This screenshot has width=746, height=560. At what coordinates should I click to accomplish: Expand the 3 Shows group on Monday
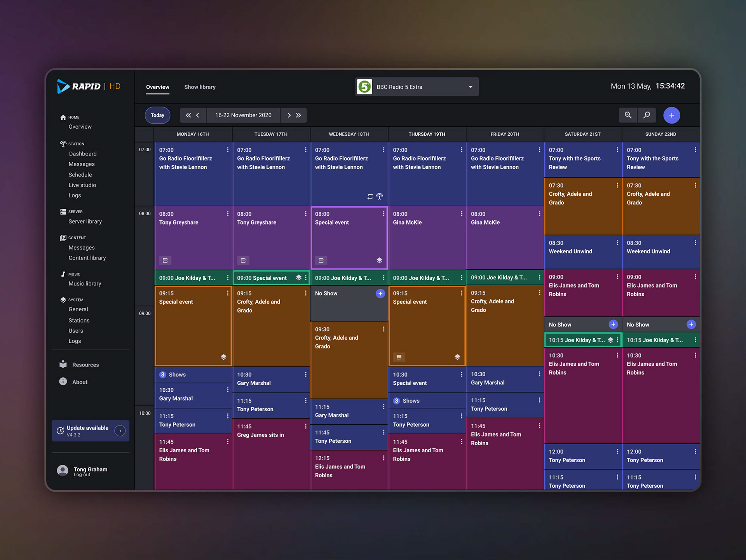pyautogui.click(x=193, y=375)
